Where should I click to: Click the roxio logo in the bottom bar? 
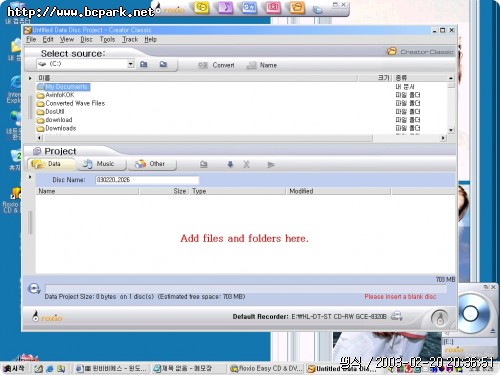[48, 317]
